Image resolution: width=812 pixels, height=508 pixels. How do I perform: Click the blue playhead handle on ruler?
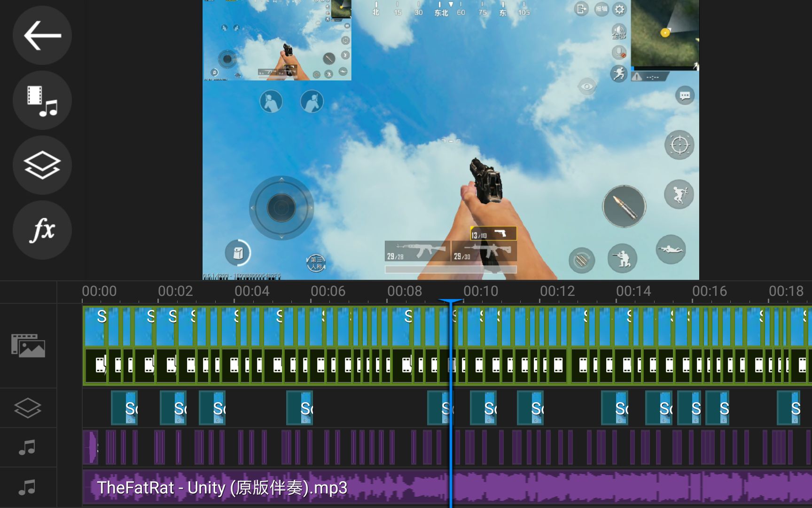coord(450,302)
